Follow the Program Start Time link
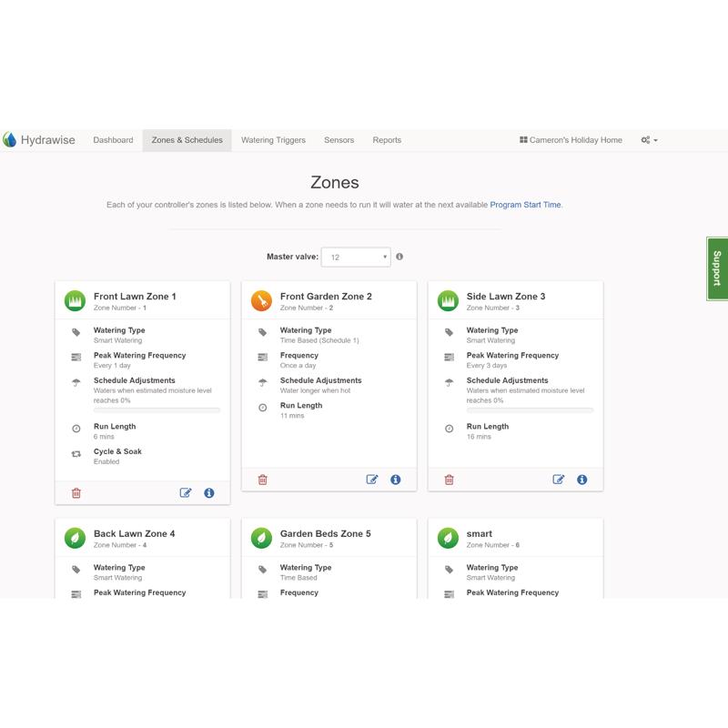728x728 pixels. [x=525, y=205]
